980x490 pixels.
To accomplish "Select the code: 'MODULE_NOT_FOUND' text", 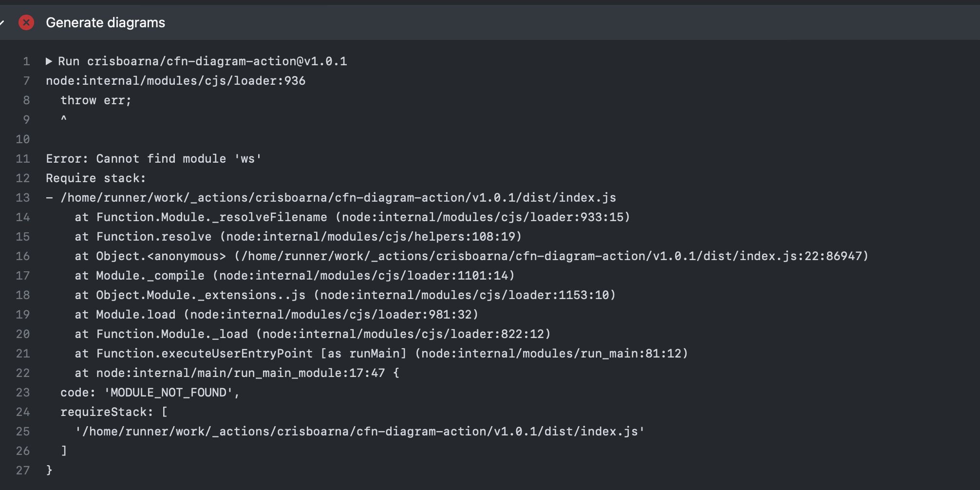I will click(x=149, y=392).
